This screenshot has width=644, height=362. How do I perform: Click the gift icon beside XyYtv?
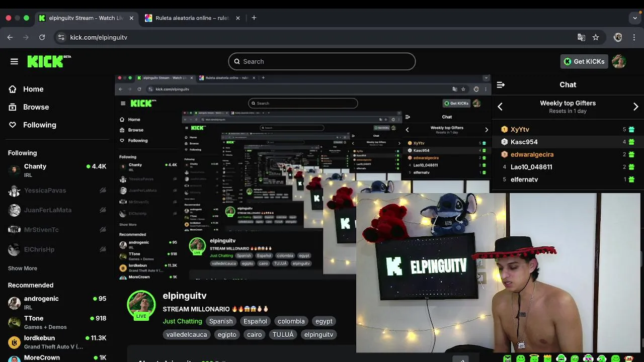pos(631,129)
